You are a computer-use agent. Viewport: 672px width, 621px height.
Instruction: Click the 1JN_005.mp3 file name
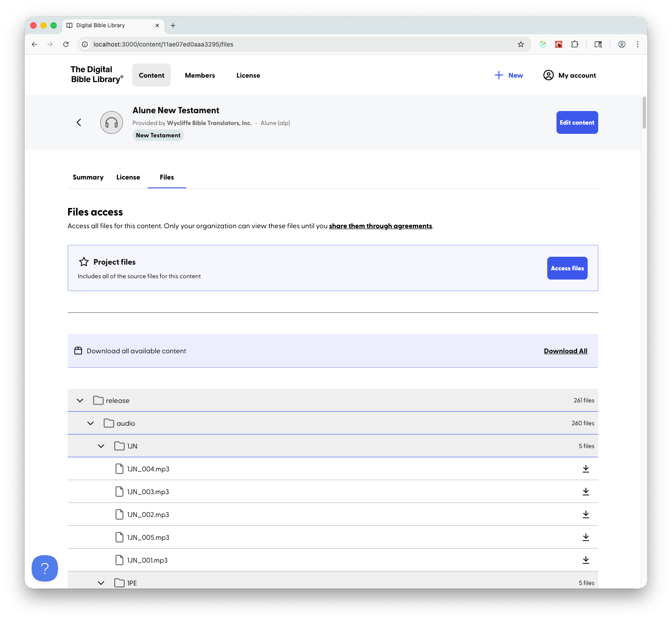pyautogui.click(x=148, y=537)
